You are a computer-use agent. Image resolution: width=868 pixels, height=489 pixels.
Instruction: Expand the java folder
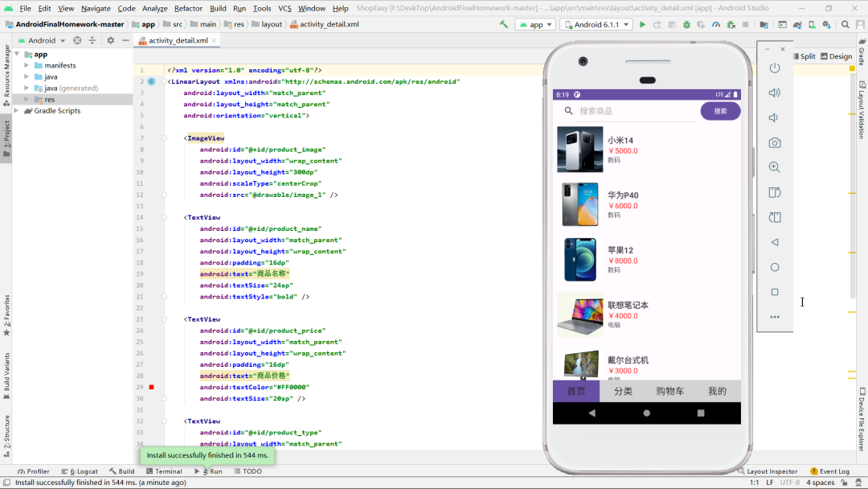click(x=27, y=76)
